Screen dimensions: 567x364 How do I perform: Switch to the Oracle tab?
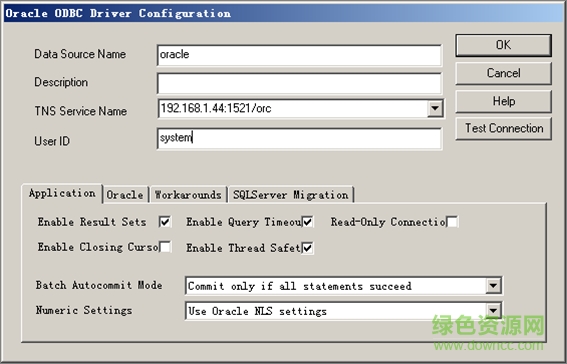[x=125, y=195]
